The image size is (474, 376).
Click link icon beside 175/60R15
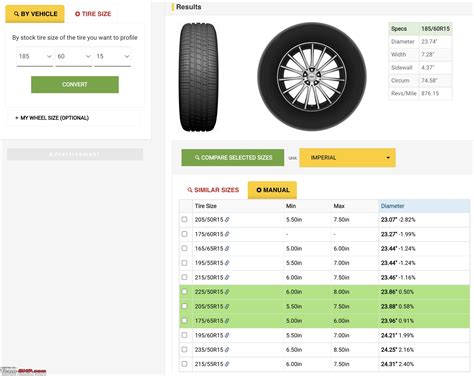pos(227,234)
